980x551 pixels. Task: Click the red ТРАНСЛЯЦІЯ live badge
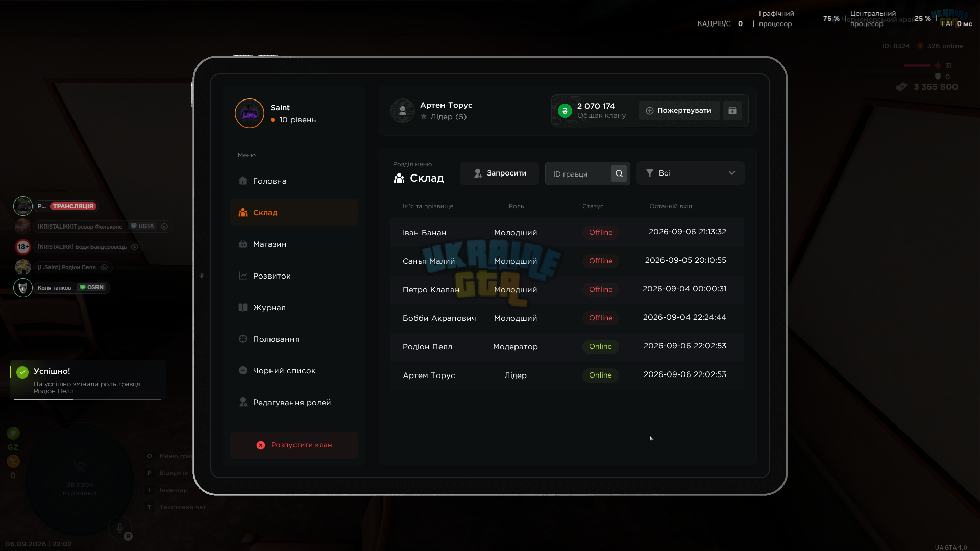coord(73,206)
